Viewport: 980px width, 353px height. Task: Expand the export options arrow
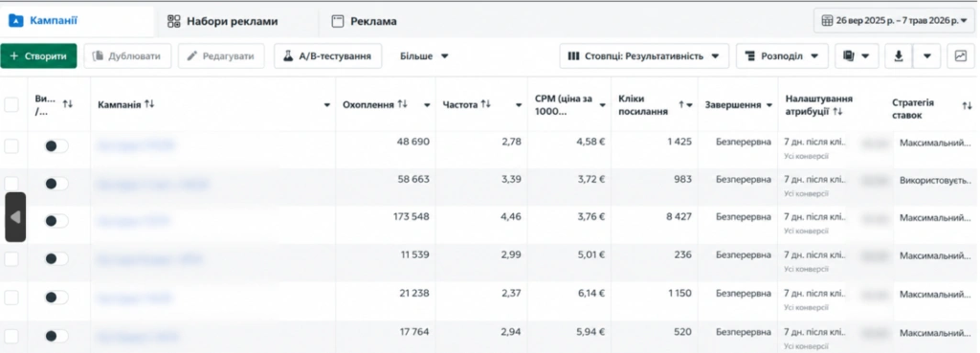[x=926, y=56]
